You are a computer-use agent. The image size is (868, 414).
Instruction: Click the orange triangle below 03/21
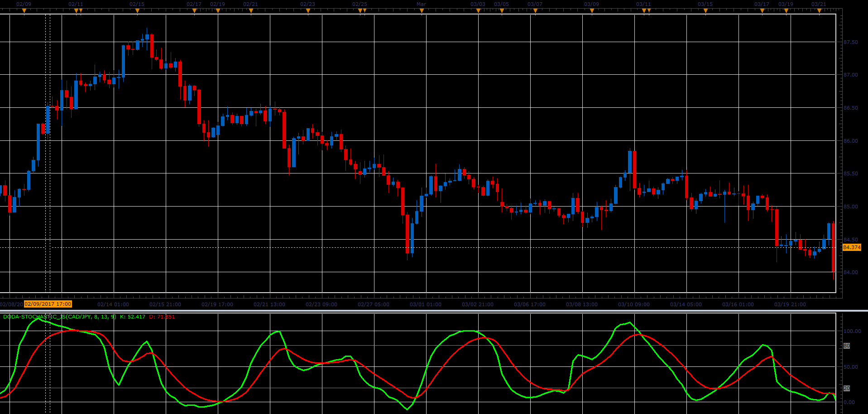point(819,11)
